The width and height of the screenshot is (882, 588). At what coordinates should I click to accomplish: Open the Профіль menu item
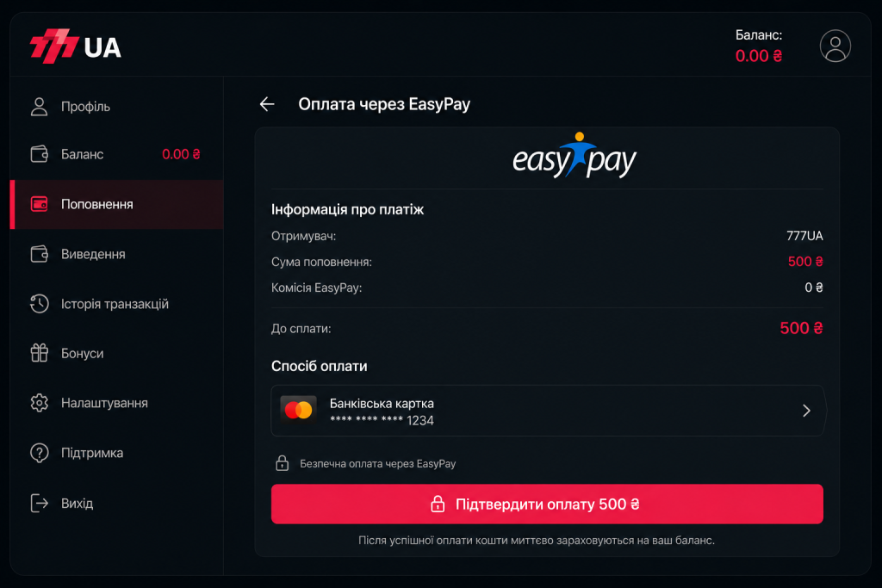[117, 106]
